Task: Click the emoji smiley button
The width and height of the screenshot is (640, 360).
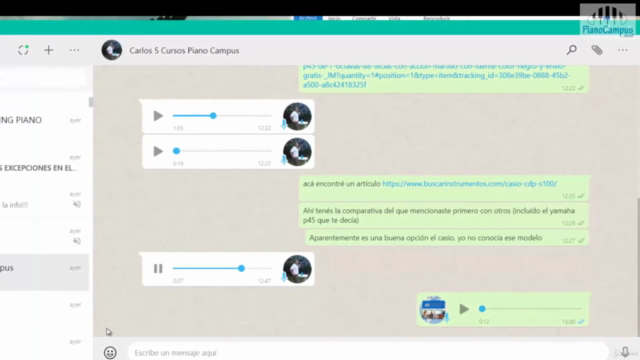Action: (110, 353)
